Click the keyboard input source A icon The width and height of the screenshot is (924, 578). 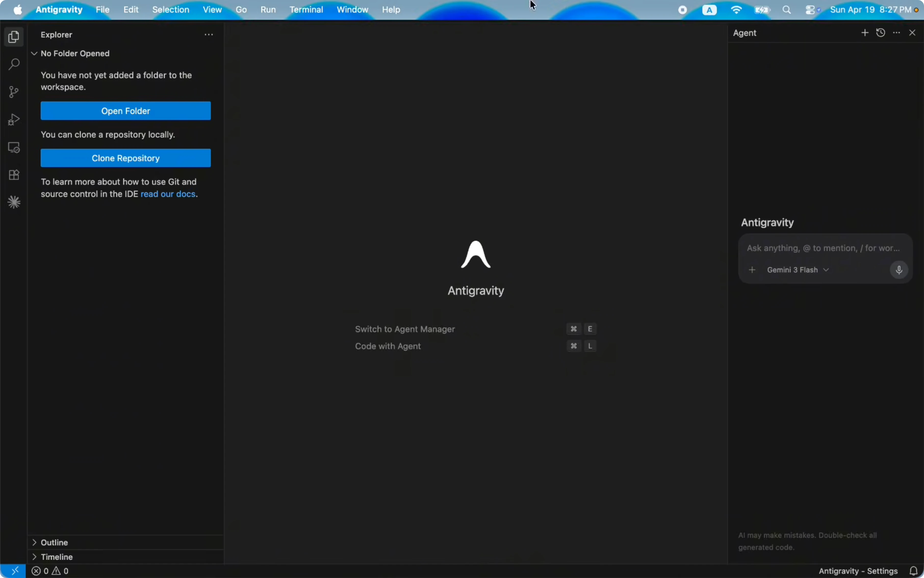[709, 10]
